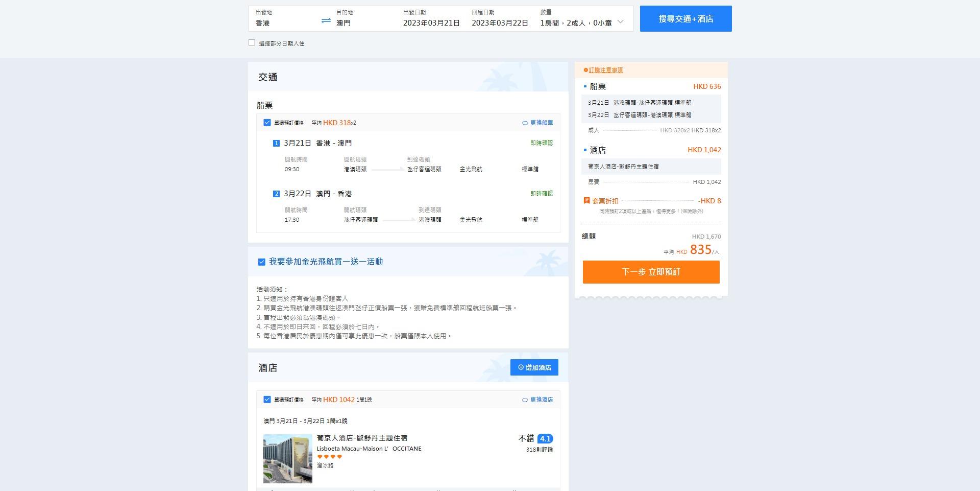The image size is (980, 491).
Task: Expand the rooms and guests quantity dropdown
Action: click(620, 22)
